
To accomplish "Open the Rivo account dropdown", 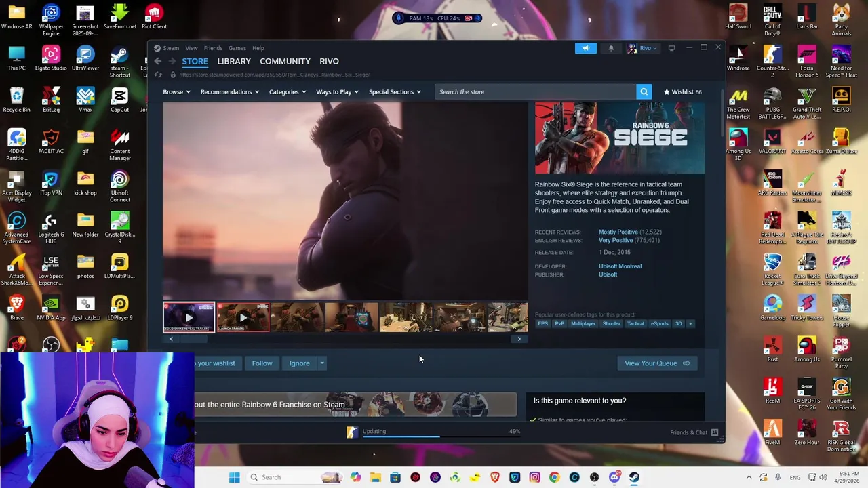I will coord(642,48).
